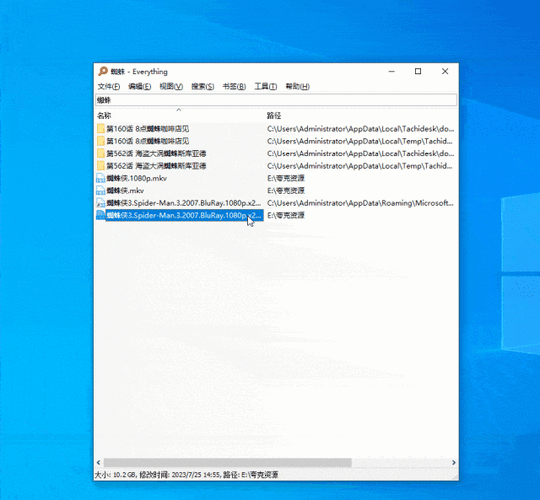Select 第562话 海盗大涡蜘蛛斯库亚德 in Tachidesk\do path

click(156, 154)
